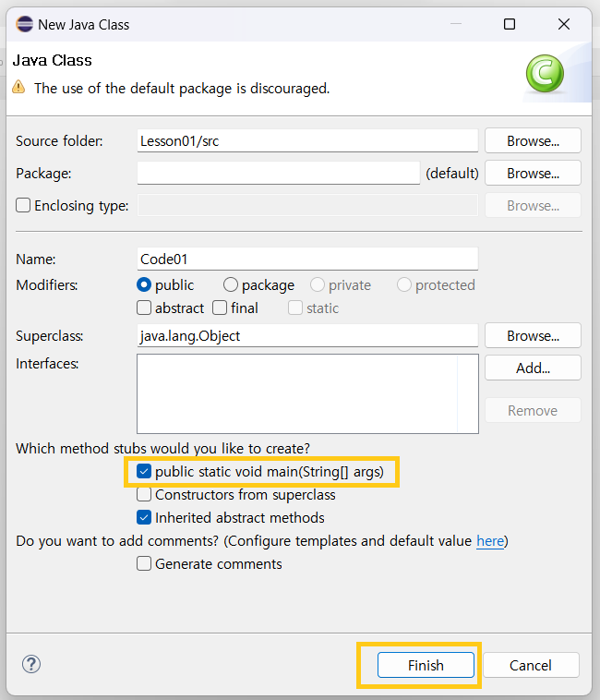The image size is (600, 700).
Task: Select the package modifier radio button
Action: pos(231,285)
